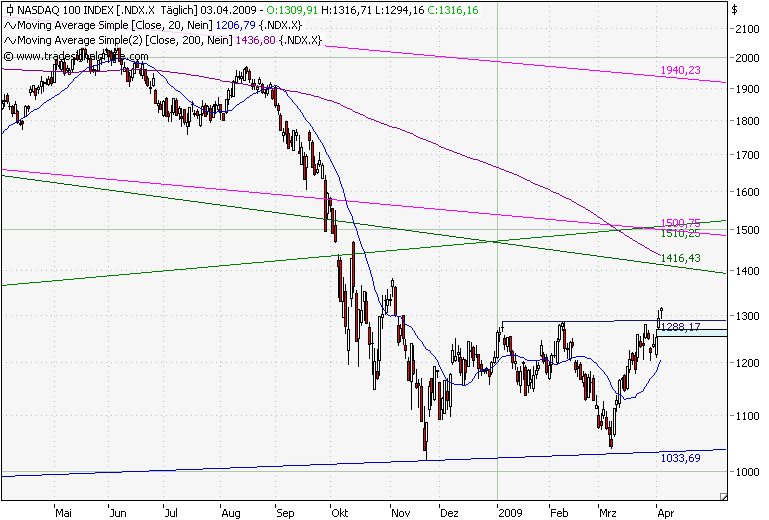Click the 1300 price axis label
Image resolution: width=769 pixels, height=520 pixels.
click(x=747, y=316)
